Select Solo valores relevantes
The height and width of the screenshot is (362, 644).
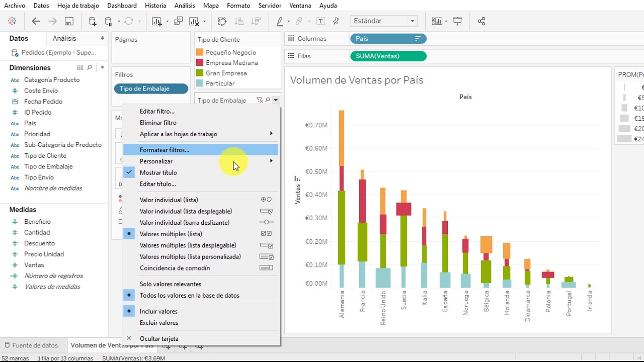pyautogui.click(x=171, y=284)
